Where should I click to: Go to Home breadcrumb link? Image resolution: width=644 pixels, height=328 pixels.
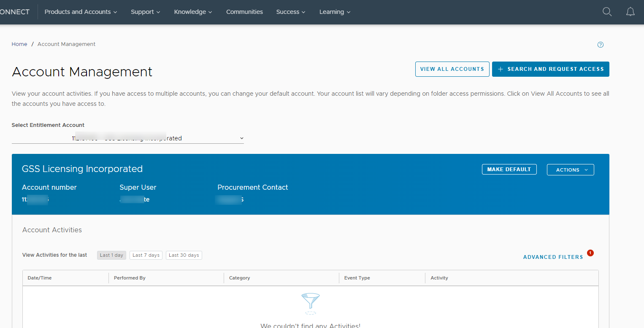pyautogui.click(x=19, y=44)
